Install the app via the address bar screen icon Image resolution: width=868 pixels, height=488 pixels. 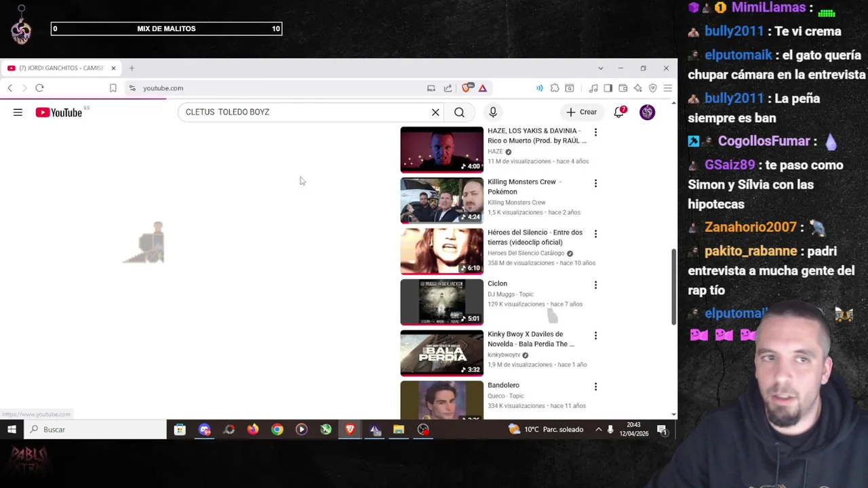point(431,88)
